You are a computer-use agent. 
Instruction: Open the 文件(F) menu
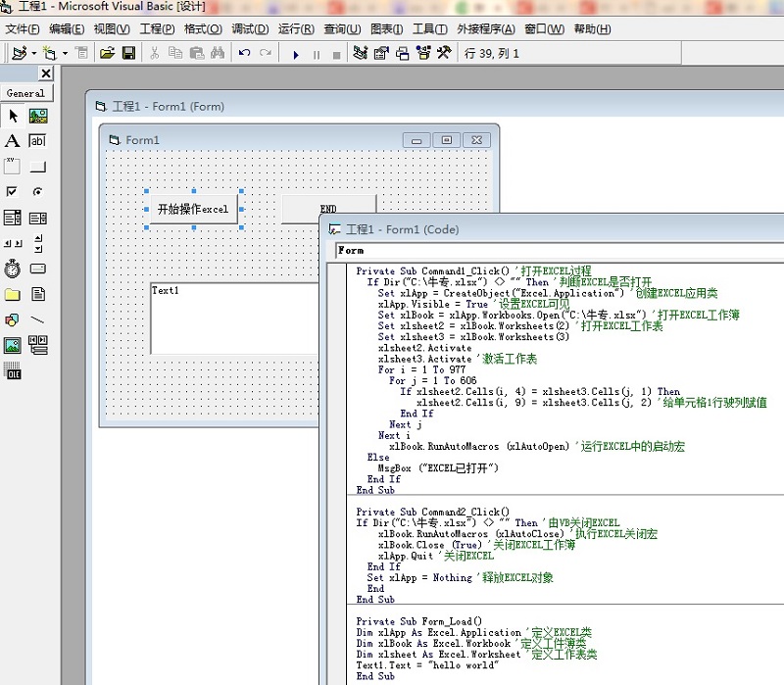pyautogui.click(x=23, y=29)
